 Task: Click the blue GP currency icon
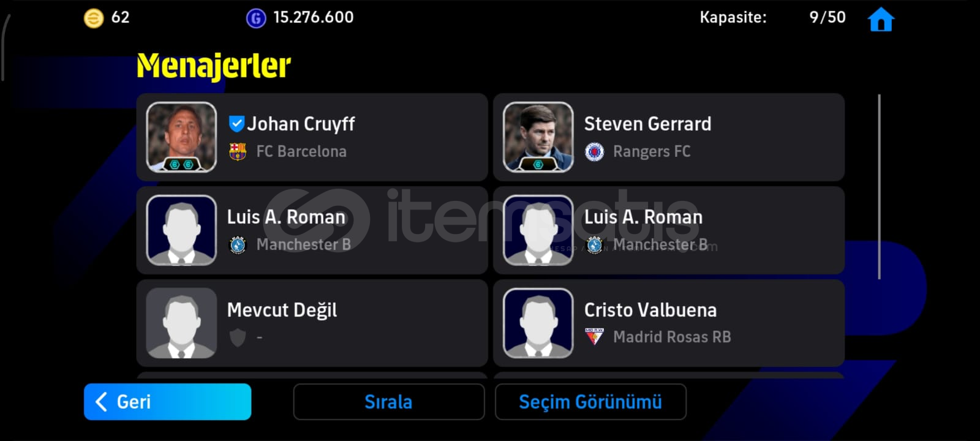256,18
